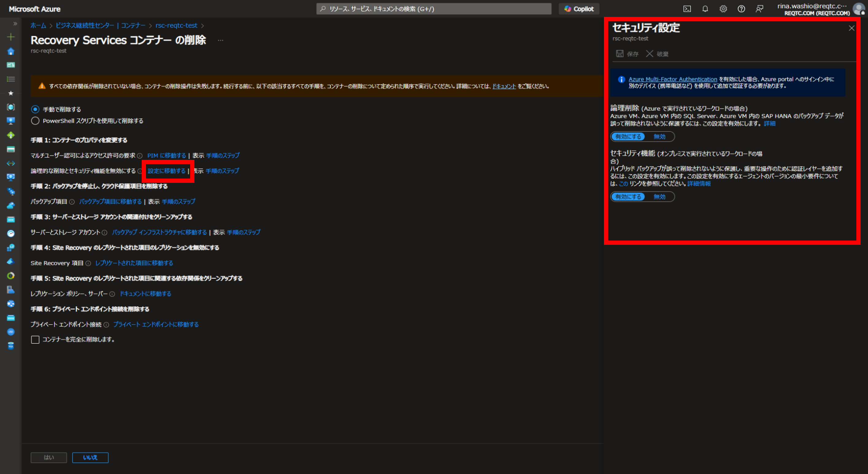Click レプリケートされた項目に移動する link
The width and height of the screenshot is (868, 474).
[134, 263]
